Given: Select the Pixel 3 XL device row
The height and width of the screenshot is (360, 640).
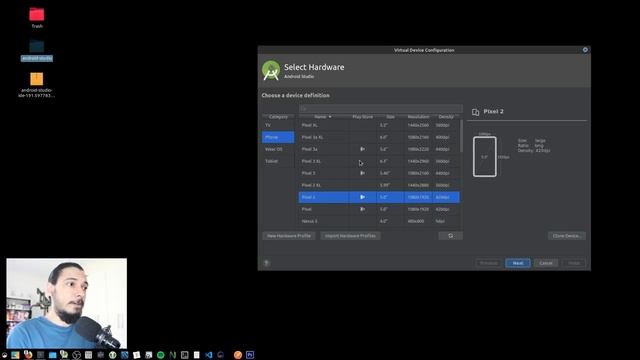Looking at the screenshot, I should [x=379, y=161].
